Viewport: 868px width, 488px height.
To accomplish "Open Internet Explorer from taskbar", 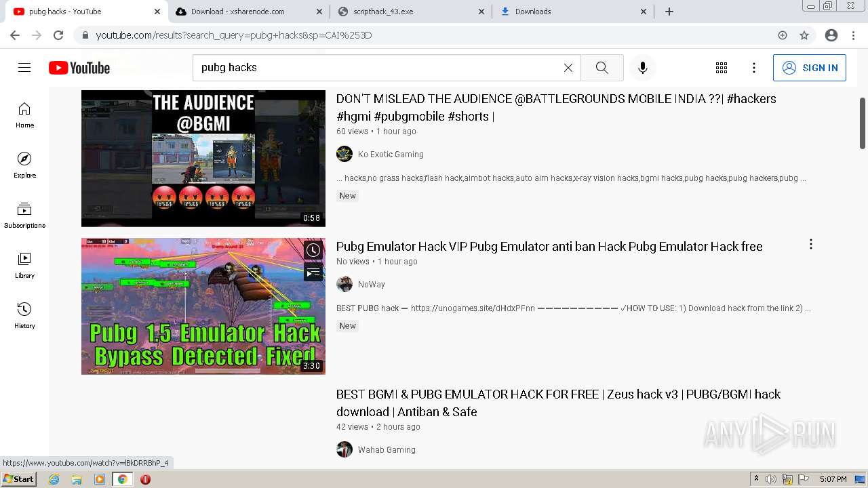I will [x=54, y=479].
